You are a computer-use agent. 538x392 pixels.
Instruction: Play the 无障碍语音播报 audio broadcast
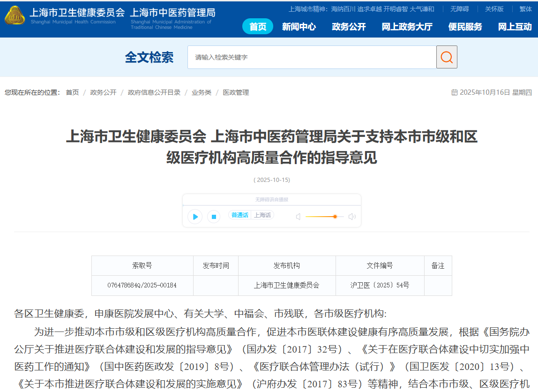[194, 217]
